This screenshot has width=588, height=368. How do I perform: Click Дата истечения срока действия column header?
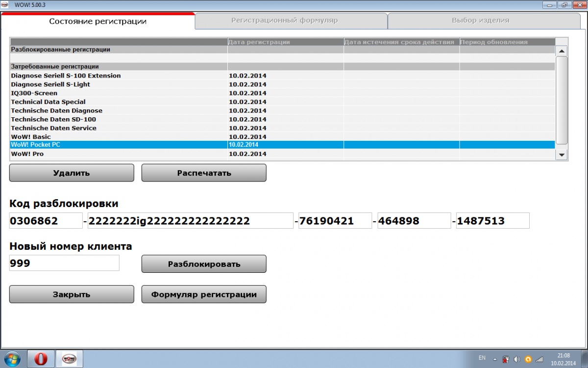[x=402, y=42]
